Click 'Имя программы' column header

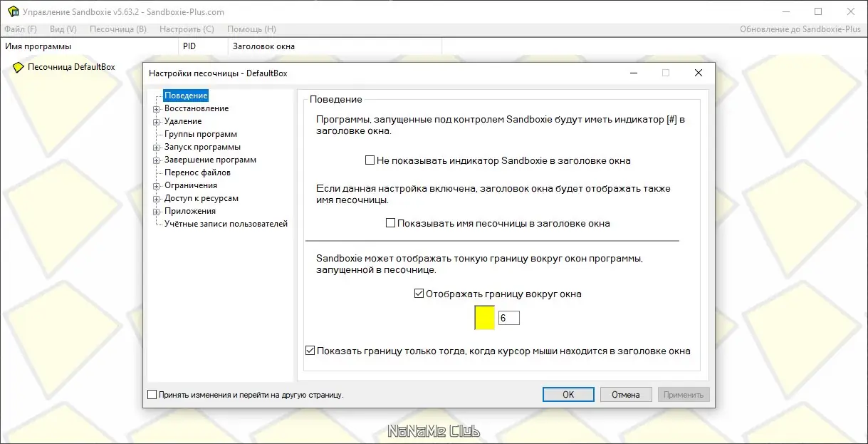pos(89,46)
